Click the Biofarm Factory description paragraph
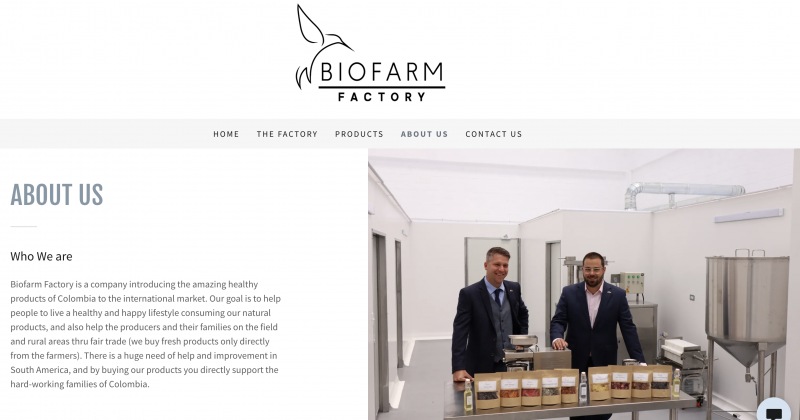800x420 pixels. [145, 334]
